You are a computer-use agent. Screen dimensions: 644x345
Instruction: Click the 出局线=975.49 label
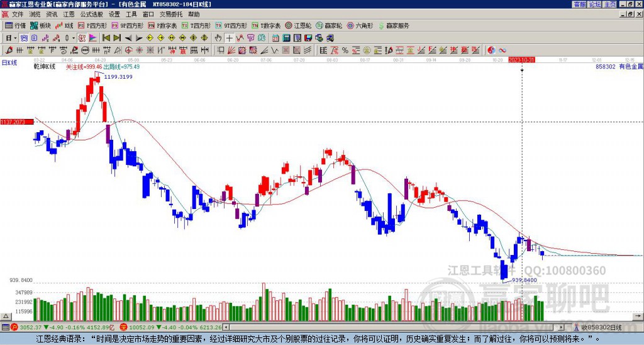coord(121,67)
